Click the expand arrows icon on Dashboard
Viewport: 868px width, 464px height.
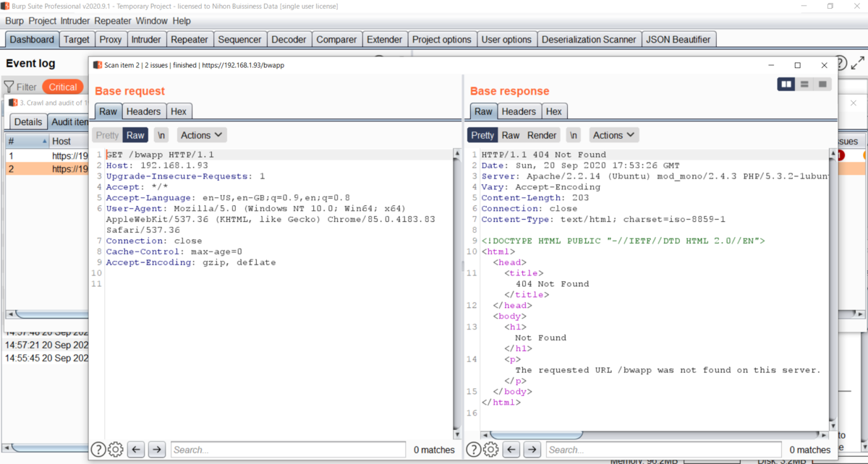[x=858, y=64]
